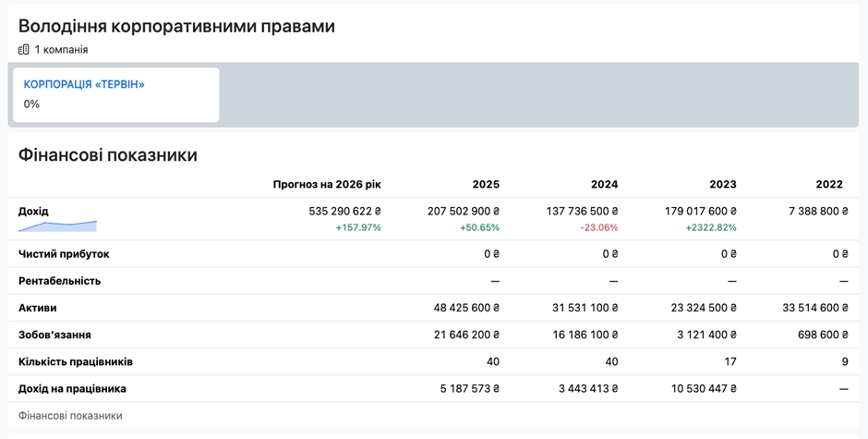The image size is (868, 439).
Task: Open the КОРПОРАЦІЯ «ТЕРВІН» company link
Action: pyautogui.click(x=84, y=84)
